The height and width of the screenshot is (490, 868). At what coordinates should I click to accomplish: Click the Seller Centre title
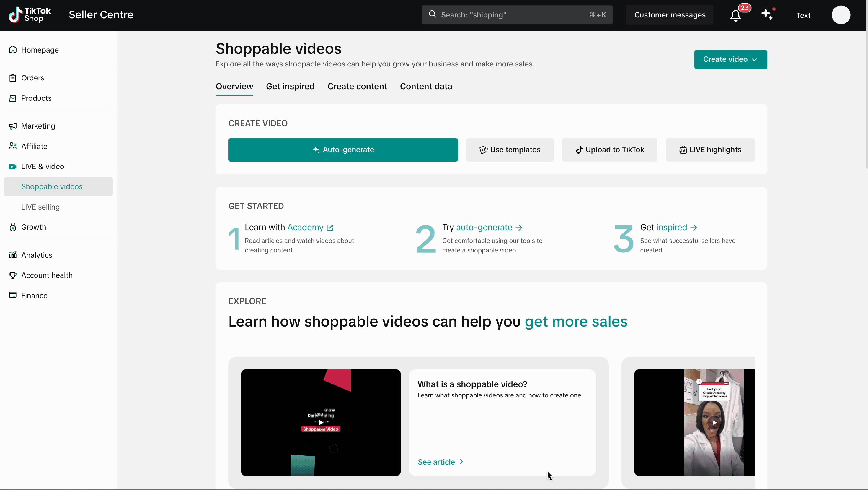(101, 15)
